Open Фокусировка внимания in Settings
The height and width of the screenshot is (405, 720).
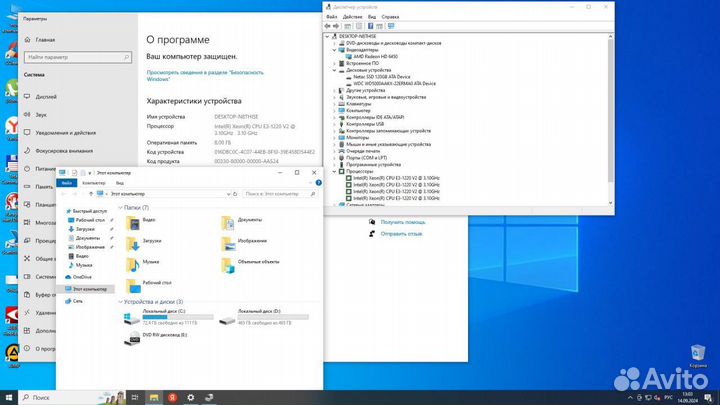(59, 151)
